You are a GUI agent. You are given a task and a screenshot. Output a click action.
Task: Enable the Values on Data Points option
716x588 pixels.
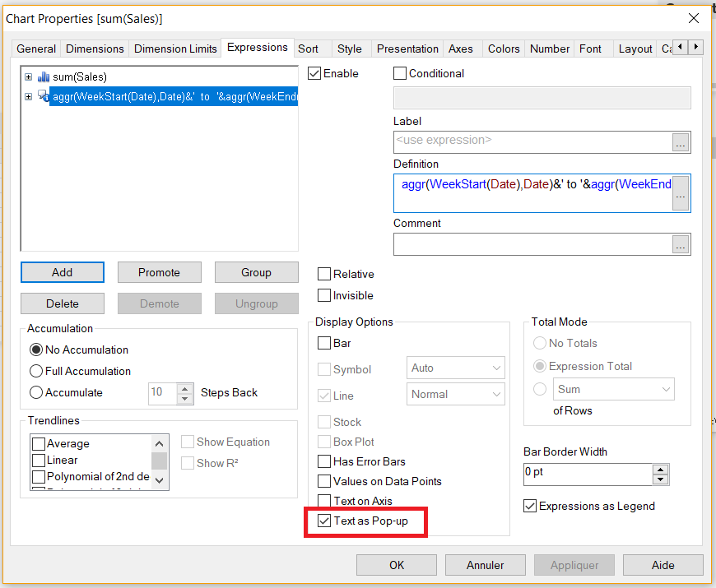[324, 481]
